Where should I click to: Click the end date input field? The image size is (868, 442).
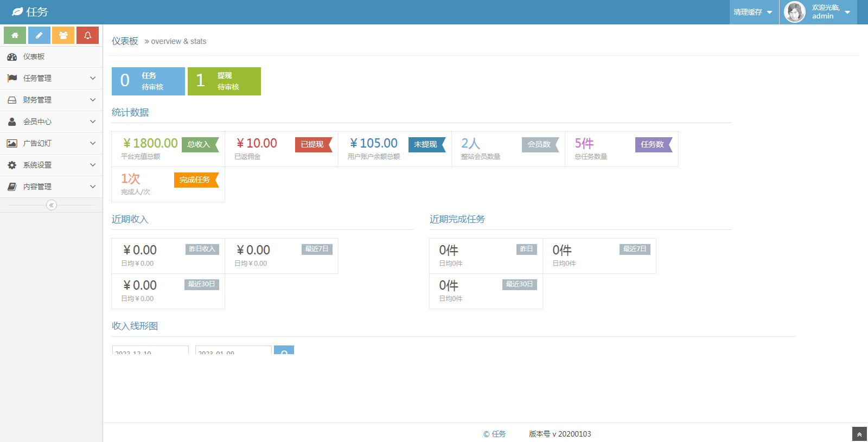pos(233,350)
